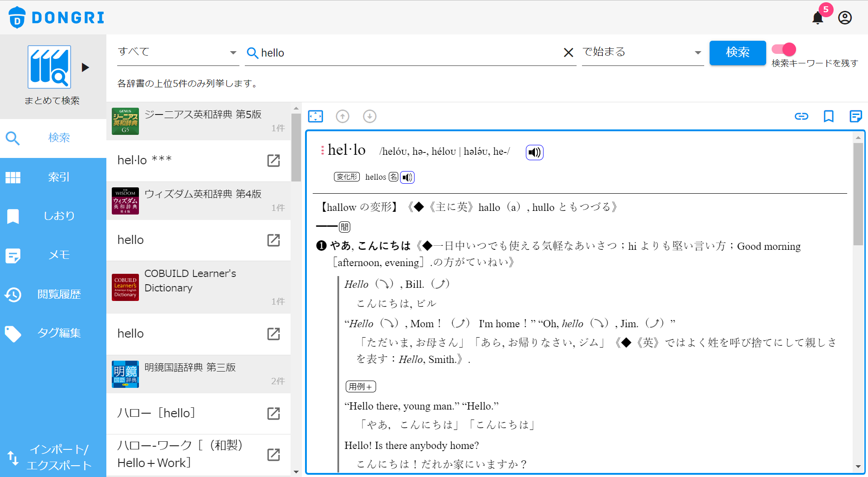Click the magnifier icon in search field
The image size is (868, 477).
click(253, 53)
